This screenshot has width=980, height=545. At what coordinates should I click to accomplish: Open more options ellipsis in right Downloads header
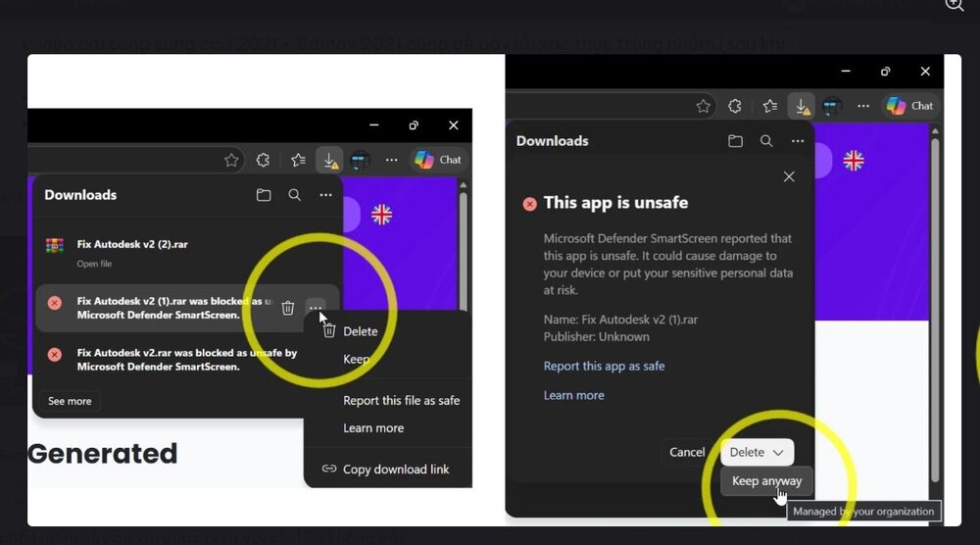[x=798, y=141]
